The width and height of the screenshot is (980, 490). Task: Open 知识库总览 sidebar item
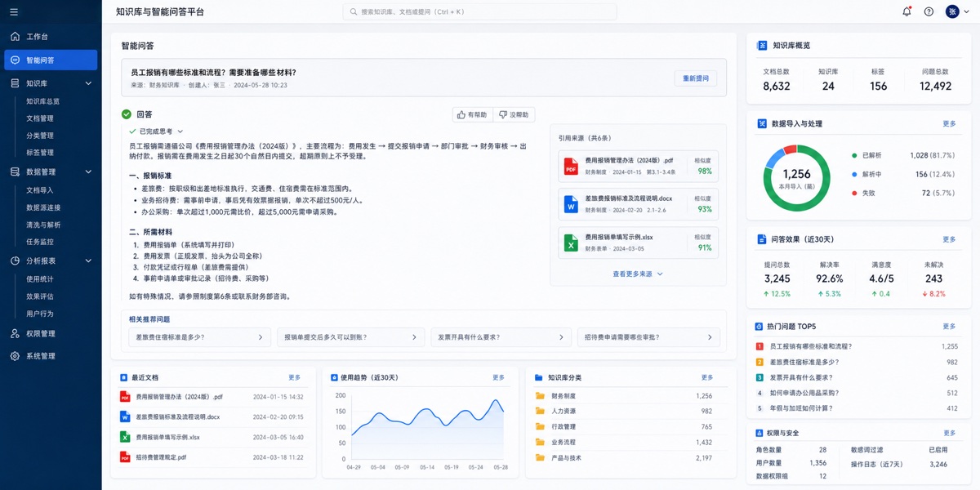(x=42, y=101)
